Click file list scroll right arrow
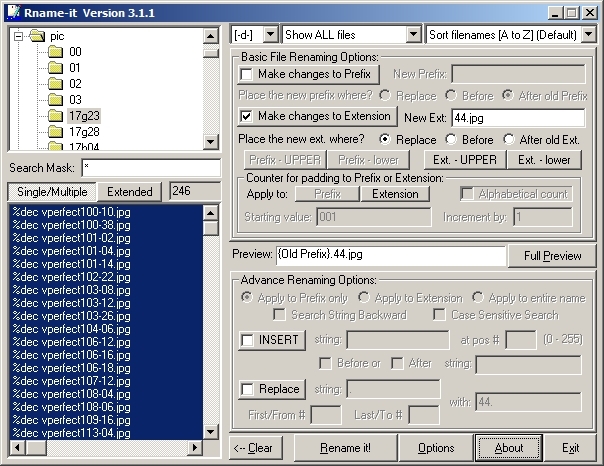 click(195, 448)
